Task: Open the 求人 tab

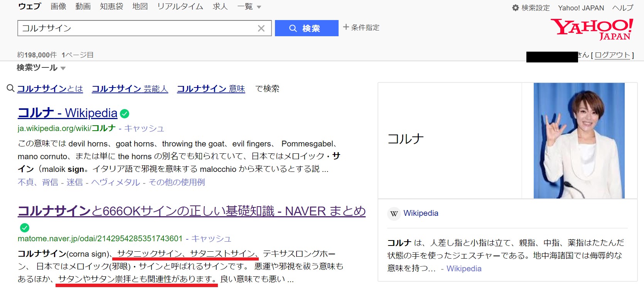Action: tap(220, 7)
